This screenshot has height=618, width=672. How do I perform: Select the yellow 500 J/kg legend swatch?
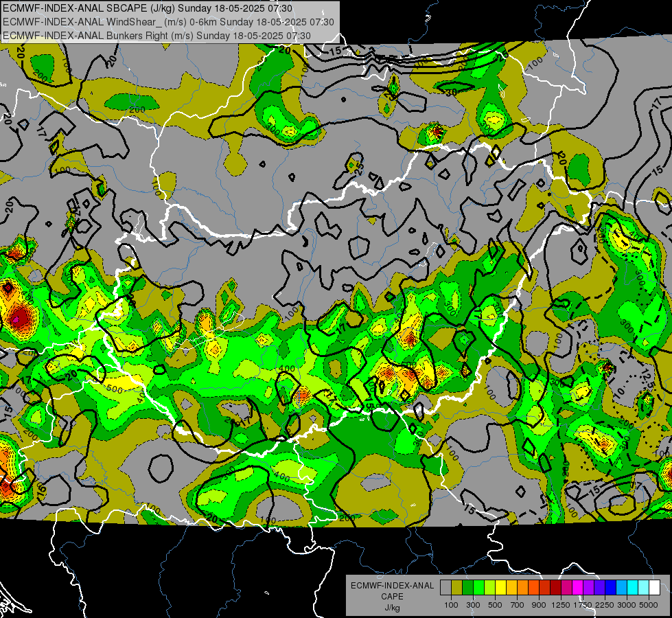501,587
